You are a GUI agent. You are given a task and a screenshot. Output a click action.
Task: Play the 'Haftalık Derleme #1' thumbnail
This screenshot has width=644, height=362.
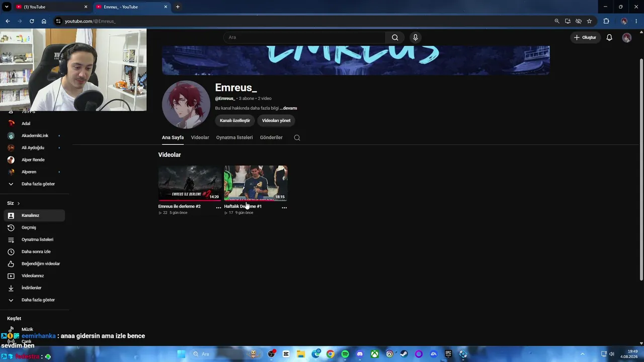click(256, 183)
